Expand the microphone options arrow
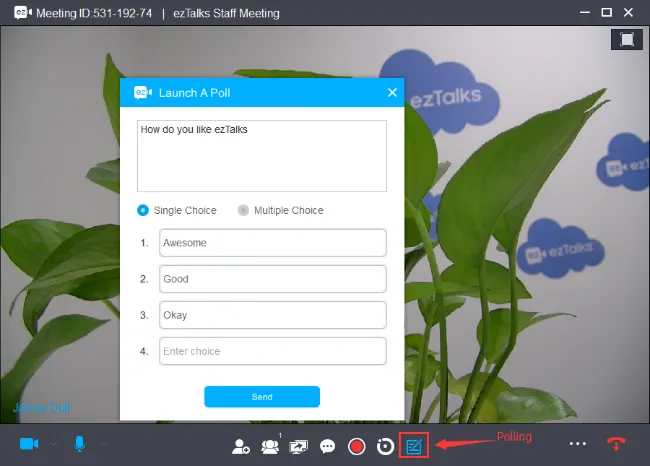Screen dimensions: 650x466 [x=104, y=444]
